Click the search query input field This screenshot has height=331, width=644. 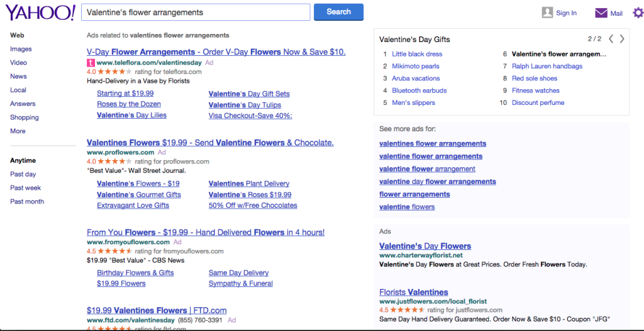(196, 13)
